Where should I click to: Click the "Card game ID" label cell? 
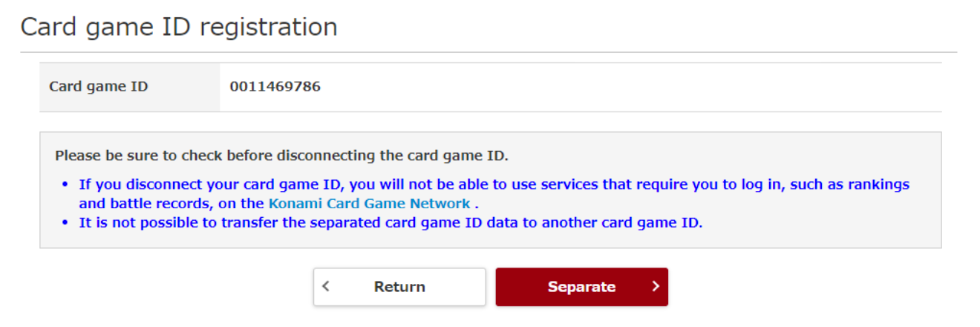click(99, 86)
